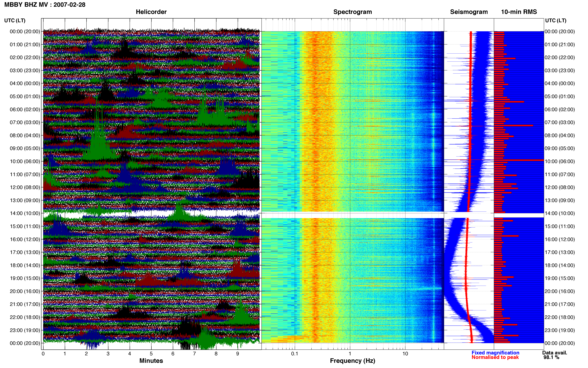
Task: Click right time label 05:00 (01:00)
Action: pos(560,96)
